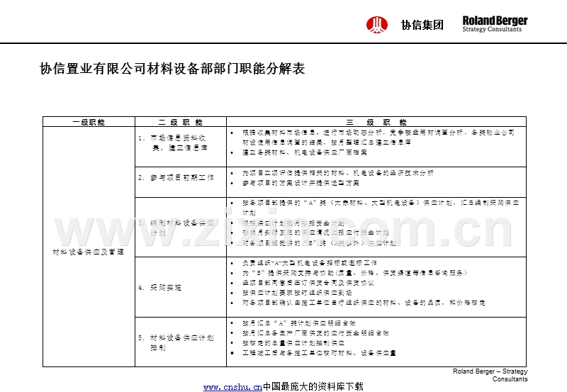Select the 材料设备供应及管理 cell
The image size is (567, 392).
tap(89, 247)
